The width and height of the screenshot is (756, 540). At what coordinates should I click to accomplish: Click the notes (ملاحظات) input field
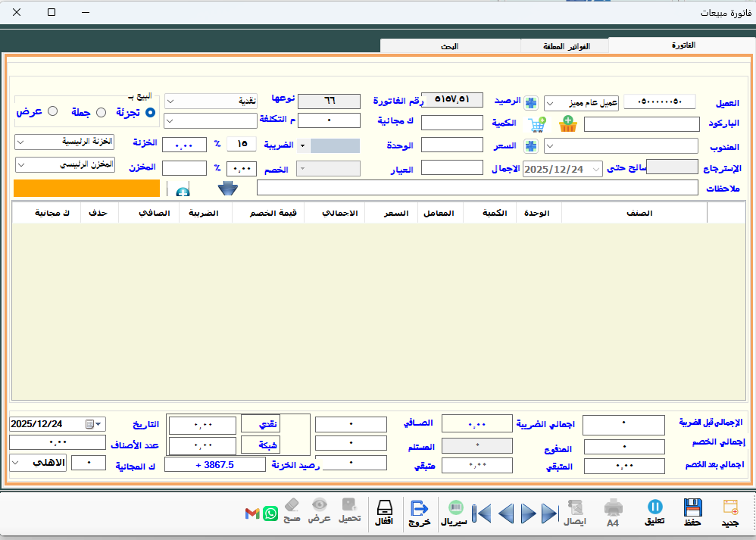476,187
